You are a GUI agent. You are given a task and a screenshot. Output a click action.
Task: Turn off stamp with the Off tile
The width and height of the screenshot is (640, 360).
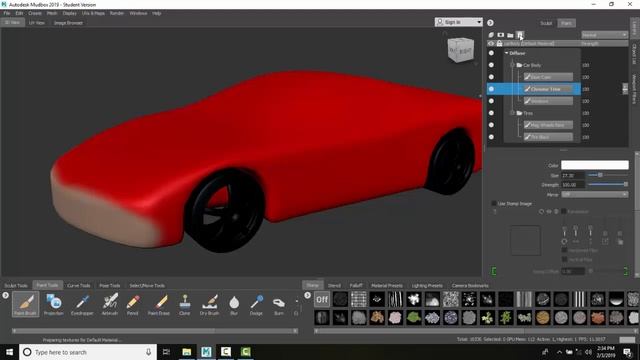click(x=322, y=300)
